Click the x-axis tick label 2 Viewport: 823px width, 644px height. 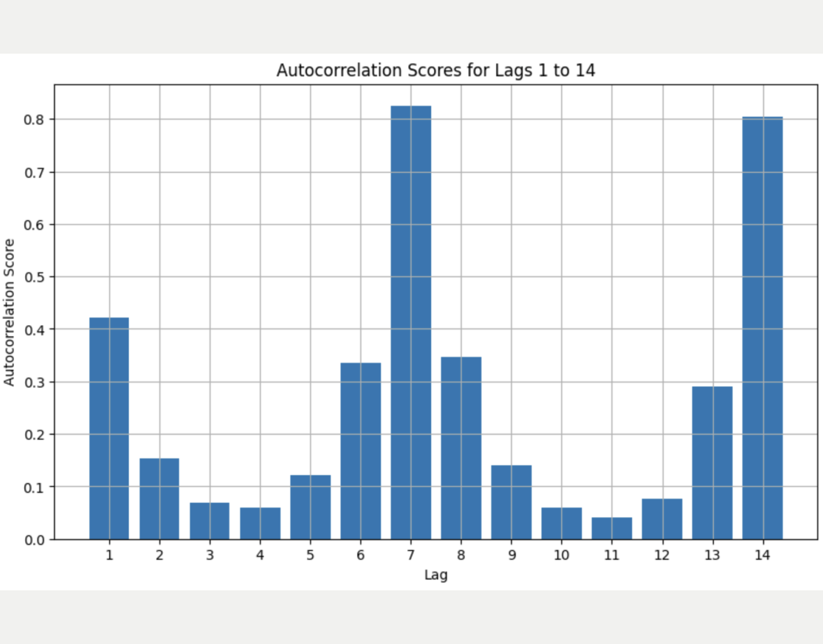click(x=159, y=555)
